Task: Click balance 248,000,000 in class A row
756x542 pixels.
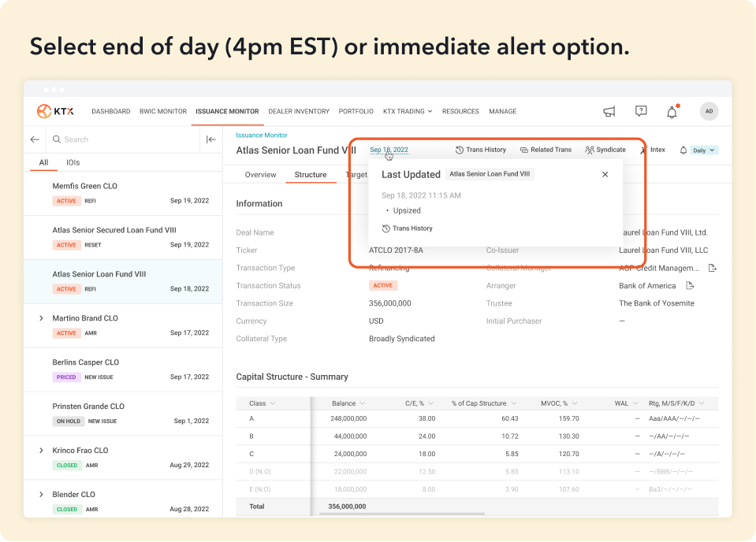Action: [348, 418]
